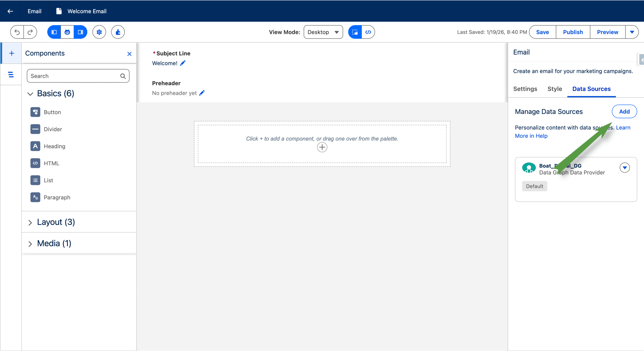The image size is (644, 351).
Task: Edit subject line pencil icon
Action: [x=183, y=63]
